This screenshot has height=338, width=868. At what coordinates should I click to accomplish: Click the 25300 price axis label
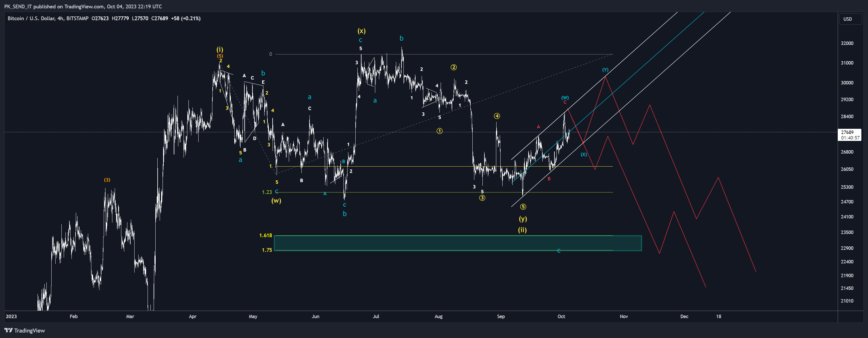coord(847,187)
